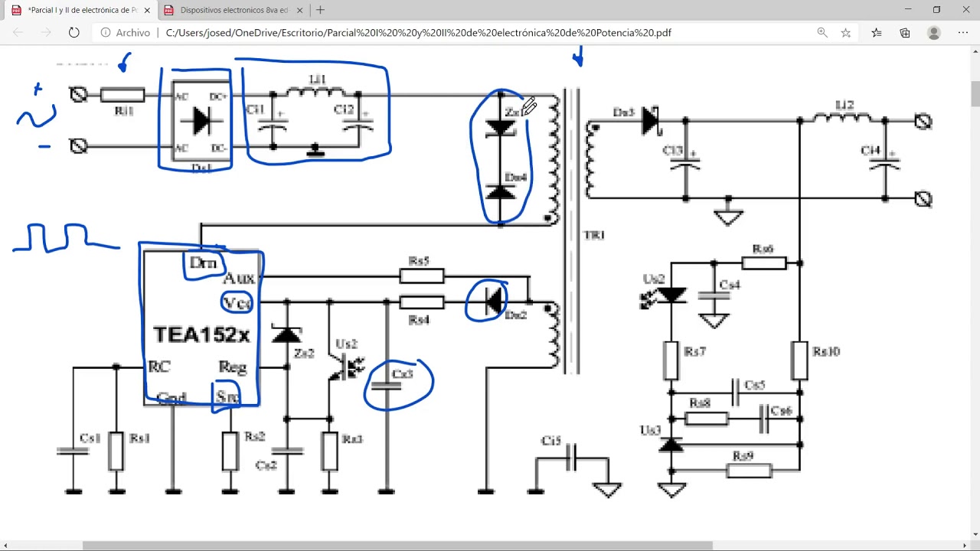
Task: Refresh the current page
Action: pyautogui.click(x=73, y=33)
